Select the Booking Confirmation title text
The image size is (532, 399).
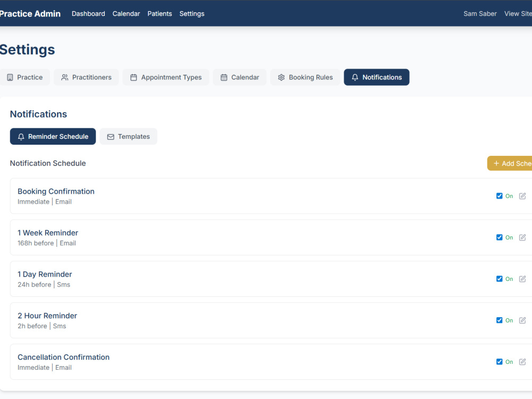coord(56,192)
